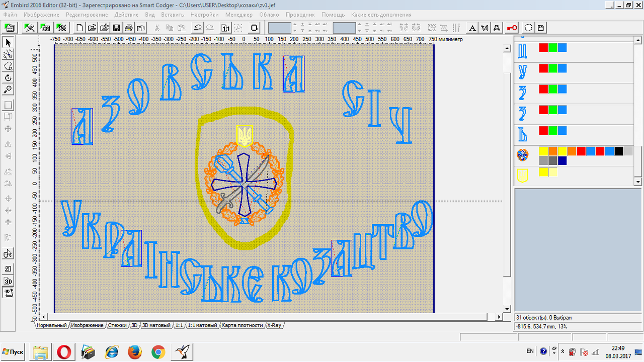Open file using the open-folder icon
The height and width of the screenshot is (362, 644).
click(92, 28)
